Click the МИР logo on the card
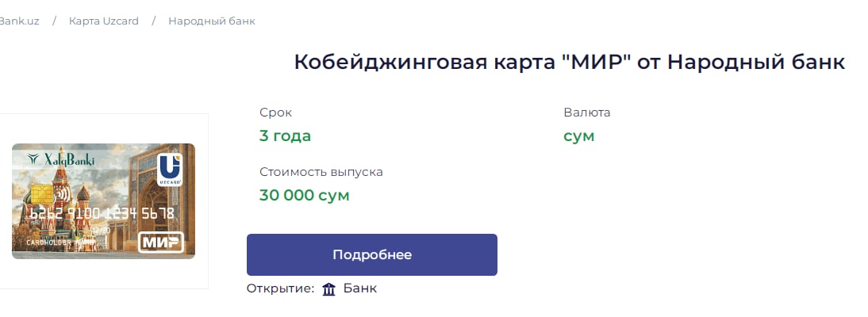The width and height of the screenshot is (868, 317). point(160,242)
